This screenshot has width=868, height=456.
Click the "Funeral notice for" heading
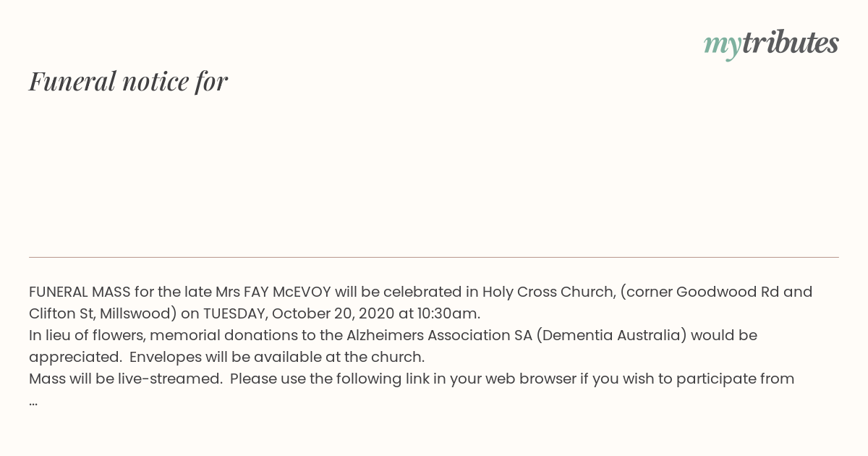point(128,81)
